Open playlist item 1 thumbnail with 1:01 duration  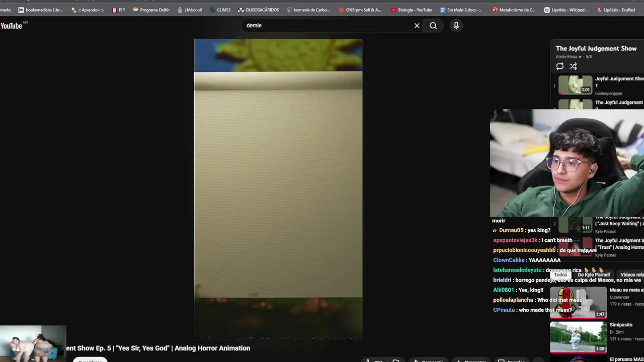(576, 85)
